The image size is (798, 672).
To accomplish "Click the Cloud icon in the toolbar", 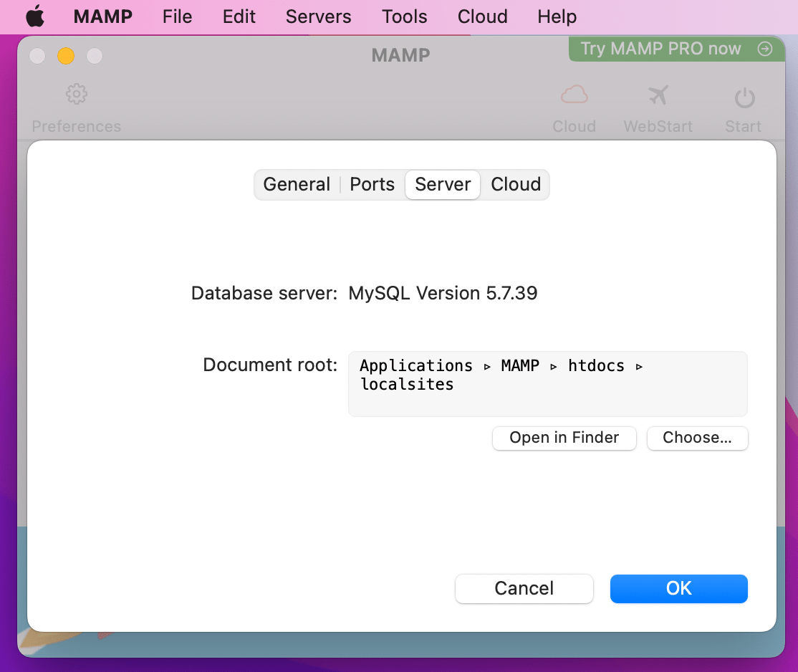I will [574, 94].
